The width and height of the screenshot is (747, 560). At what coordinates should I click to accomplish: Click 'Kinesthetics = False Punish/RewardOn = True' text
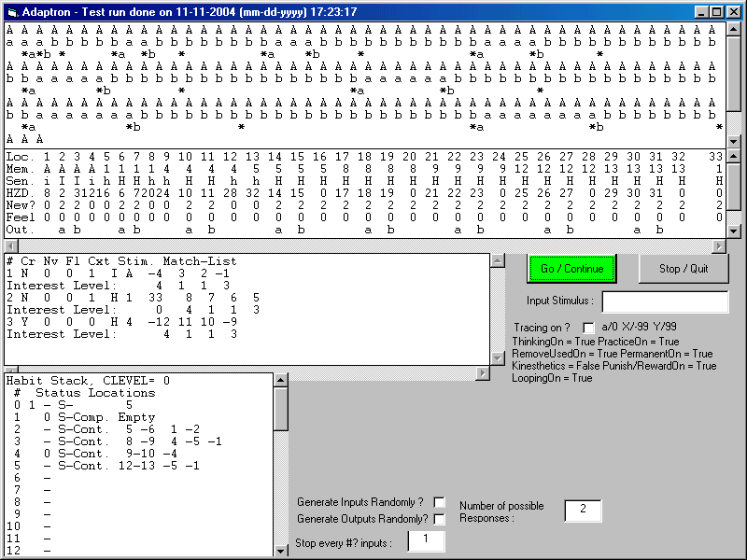pos(614,366)
